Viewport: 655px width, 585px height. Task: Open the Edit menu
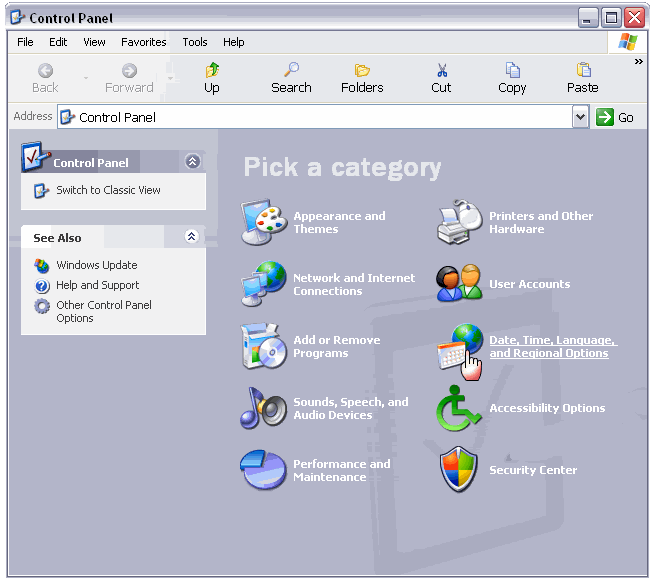58,42
